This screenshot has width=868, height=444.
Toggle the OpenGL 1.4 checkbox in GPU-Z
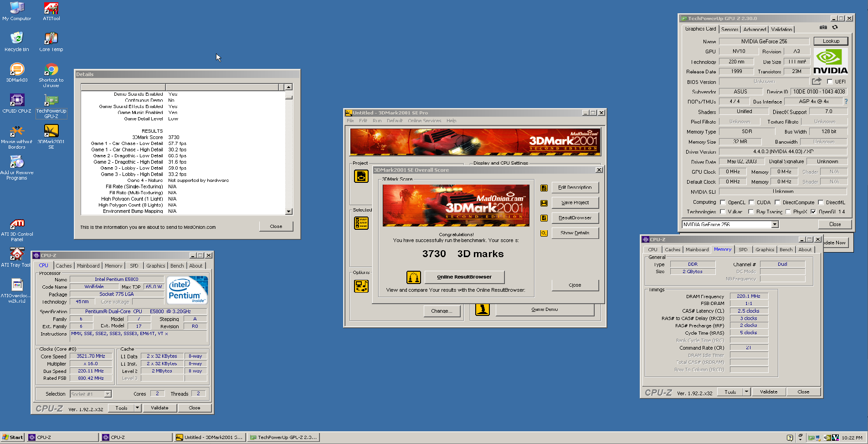(813, 212)
